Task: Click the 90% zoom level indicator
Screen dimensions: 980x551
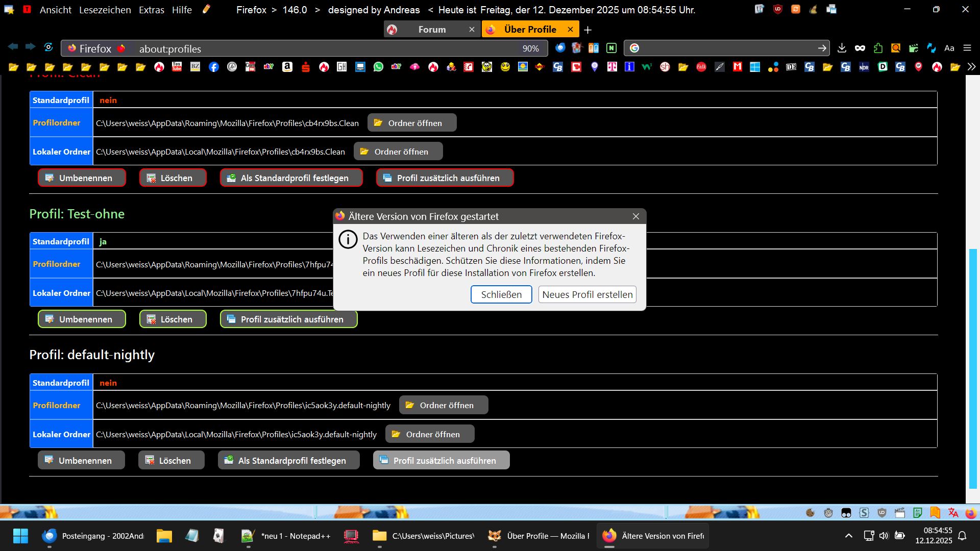Action: pyautogui.click(x=530, y=48)
